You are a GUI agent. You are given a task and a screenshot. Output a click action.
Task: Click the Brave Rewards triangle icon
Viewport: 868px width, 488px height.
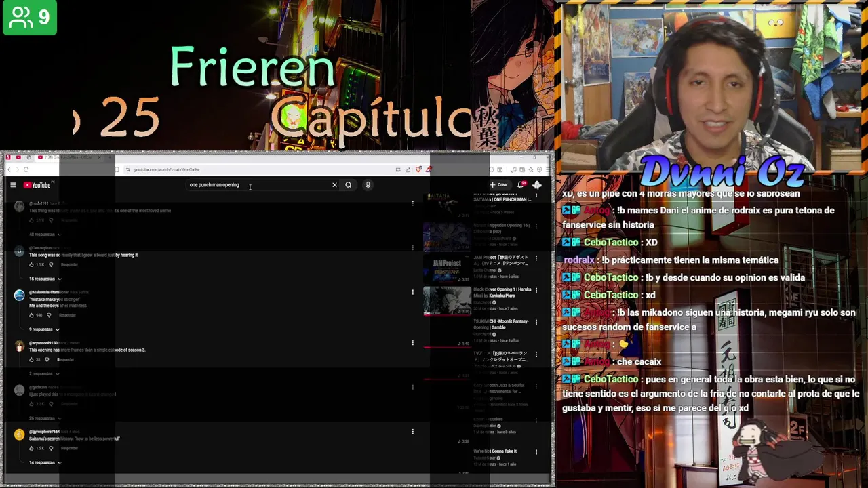tap(429, 169)
